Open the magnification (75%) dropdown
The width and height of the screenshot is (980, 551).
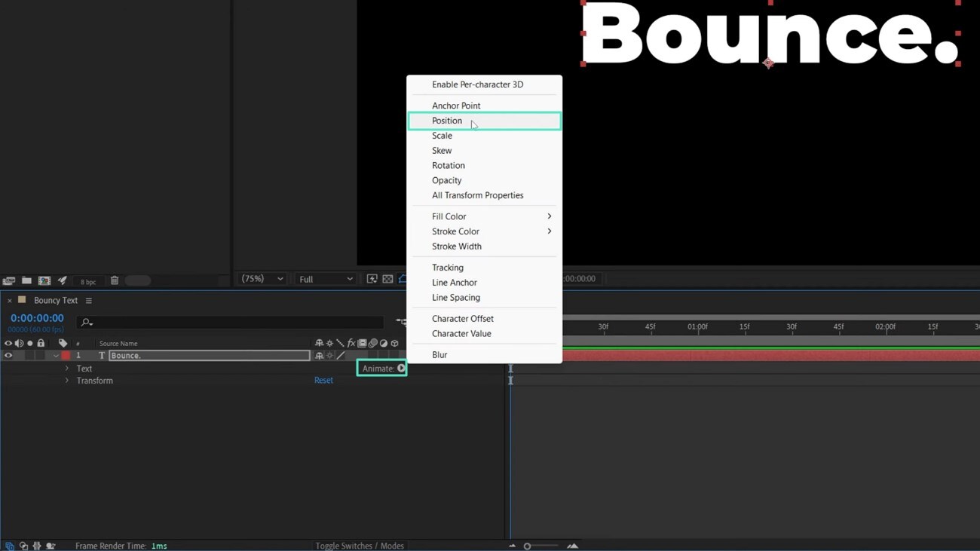(x=262, y=279)
